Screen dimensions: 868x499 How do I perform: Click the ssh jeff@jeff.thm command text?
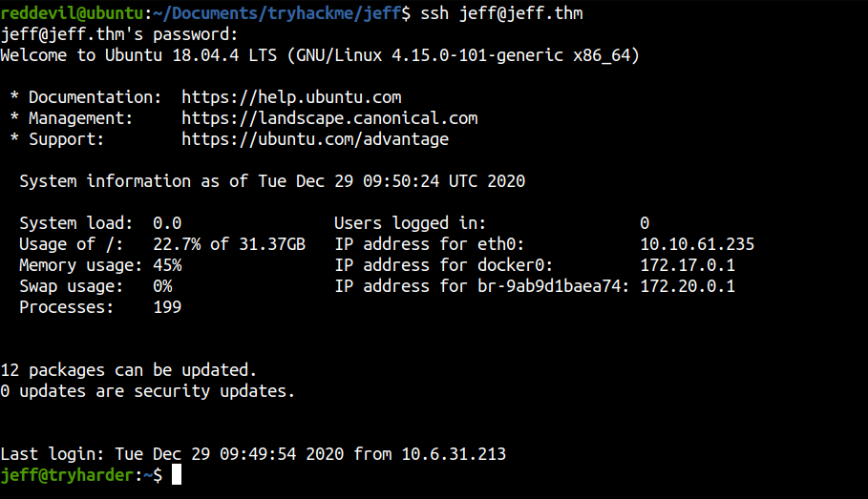click(x=501, y=13)
